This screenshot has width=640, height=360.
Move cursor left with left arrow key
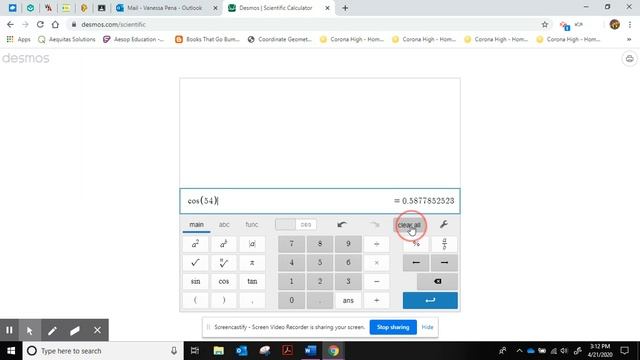[416, 262]
